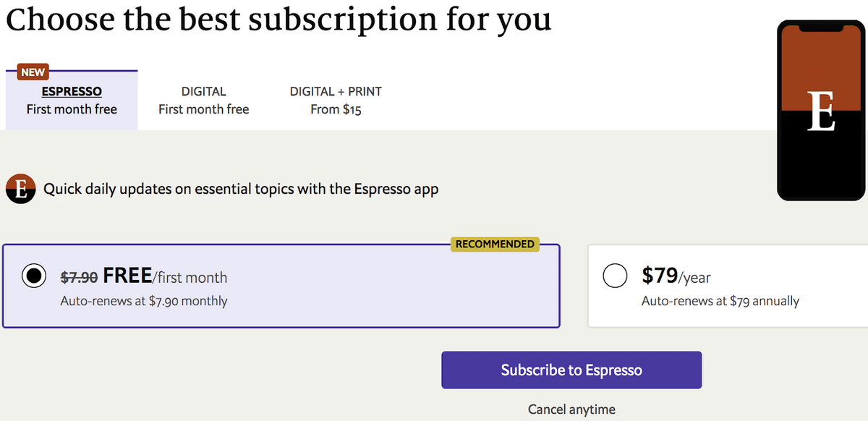Image resolution: width=868 pixels, height=421 pixels.
Task: Click the 'Choose the best subscription' heading
Action: [278, 20]
